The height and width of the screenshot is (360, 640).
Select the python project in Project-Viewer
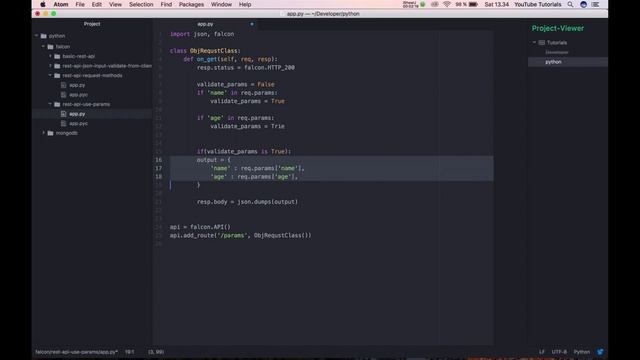[553, 62]
